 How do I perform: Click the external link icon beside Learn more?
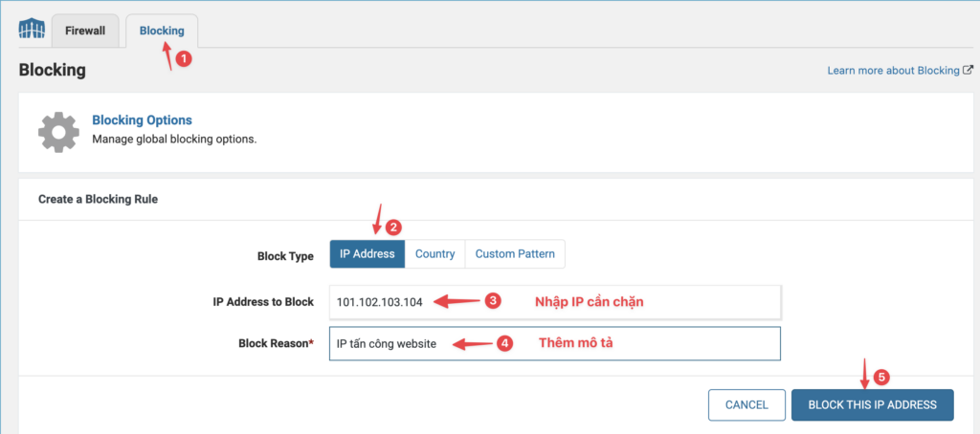coord(969,70)
